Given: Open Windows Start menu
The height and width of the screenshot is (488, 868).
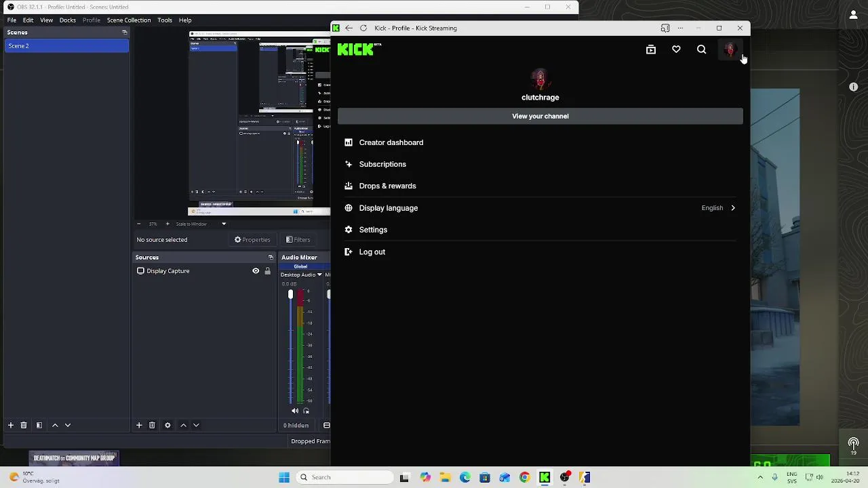Looking at the screenshot, I should [x=284, y=477].
